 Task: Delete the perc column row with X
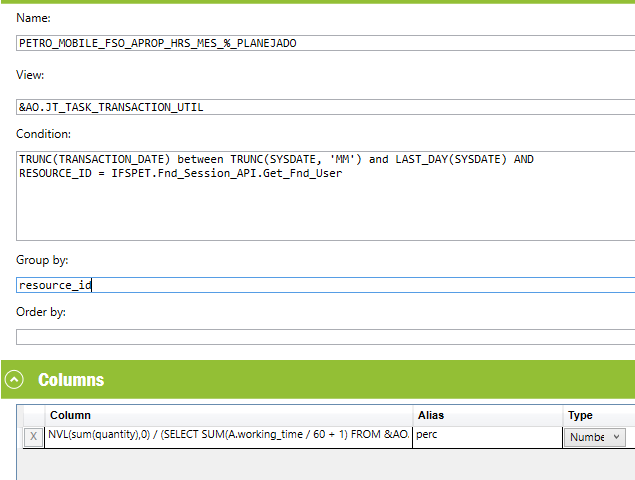pos(34,437)
